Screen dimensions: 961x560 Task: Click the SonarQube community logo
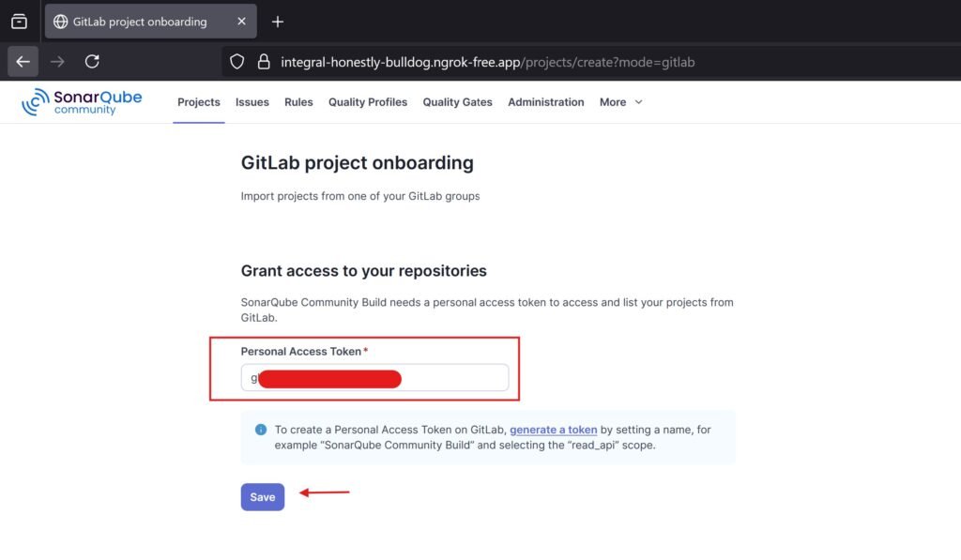click(x=83, y=99)
